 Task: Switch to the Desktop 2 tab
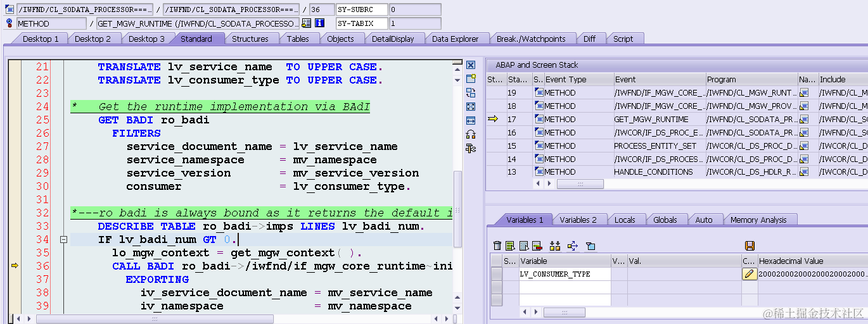click(93, 39)
